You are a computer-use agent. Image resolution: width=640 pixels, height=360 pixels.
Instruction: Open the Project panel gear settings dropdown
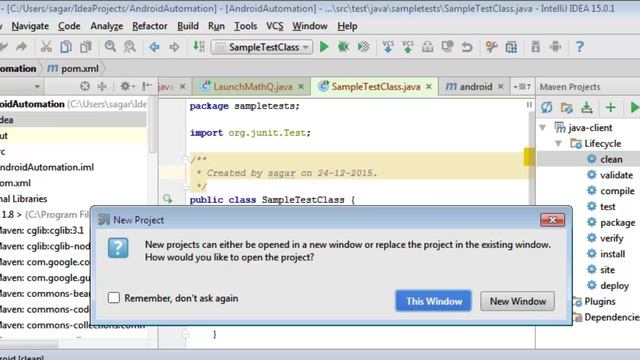[x=127, y=87]
